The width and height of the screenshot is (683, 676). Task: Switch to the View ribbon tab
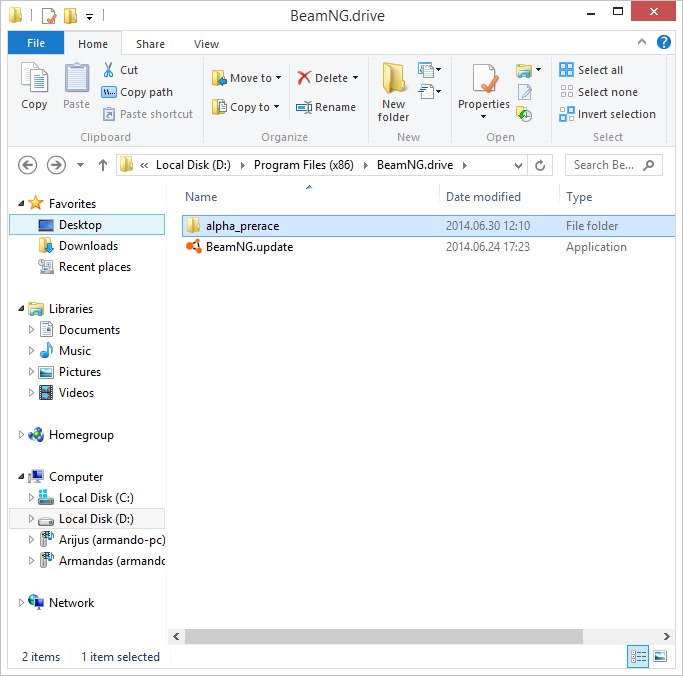click(x=206, y=44)
